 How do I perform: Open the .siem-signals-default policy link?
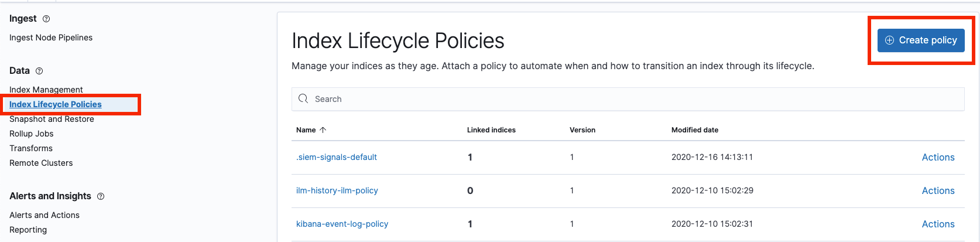point(337,157)
